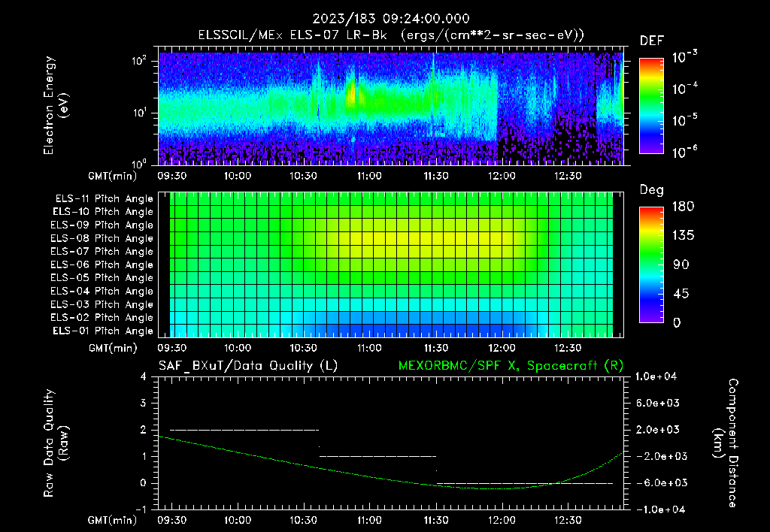The image size is (770, 532).
Task: Click the 11:00 tick of the spectrogram axis
Action: click(x=369, y=176)
